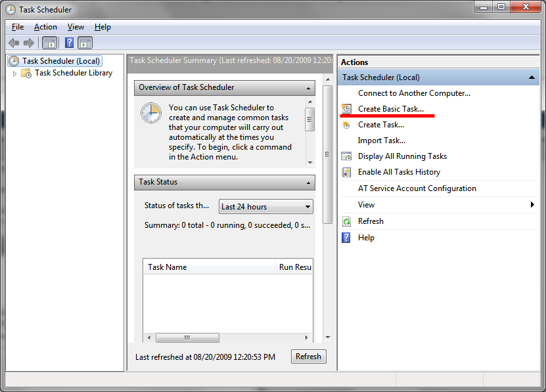Click the Task Name column header
Screen dimensions: 546x392
pos(209,267)
